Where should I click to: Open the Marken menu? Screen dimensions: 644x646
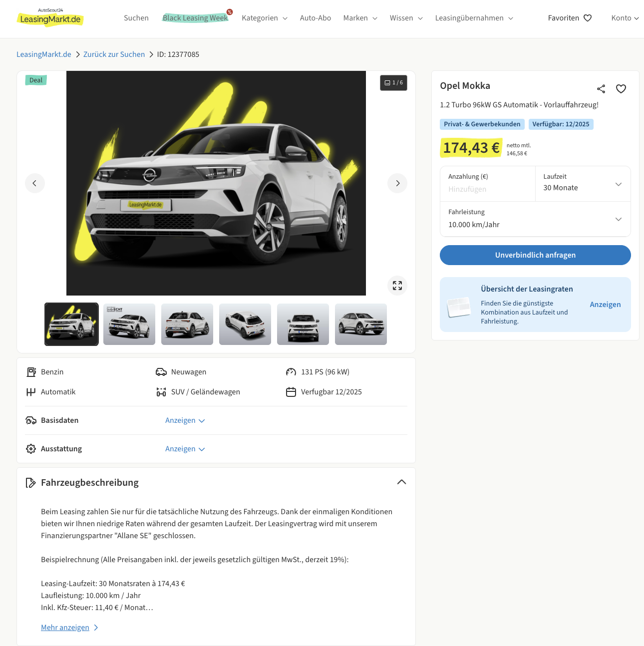[360, 18]
